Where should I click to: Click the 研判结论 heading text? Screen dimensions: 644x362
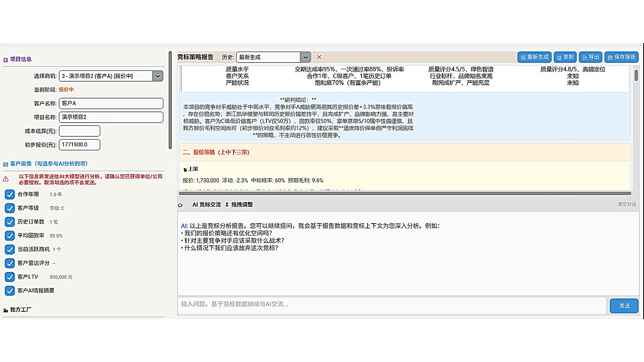[x=298, y=100]
